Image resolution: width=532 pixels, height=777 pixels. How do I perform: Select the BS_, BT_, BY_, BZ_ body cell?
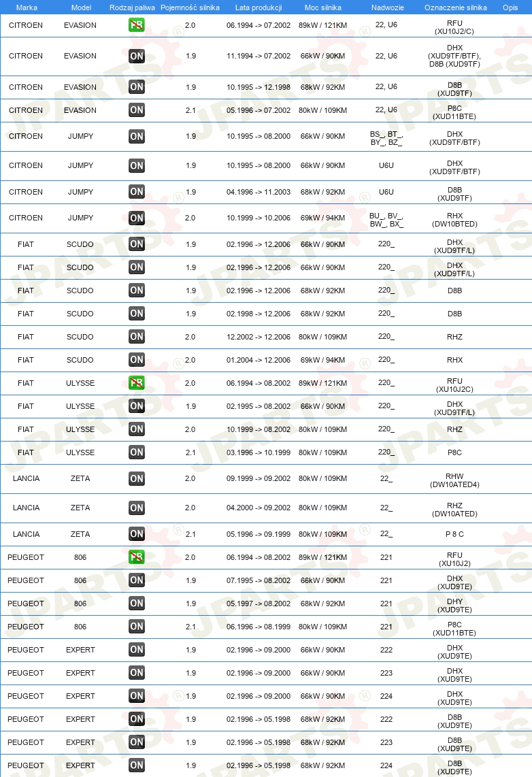pos(386,138)
